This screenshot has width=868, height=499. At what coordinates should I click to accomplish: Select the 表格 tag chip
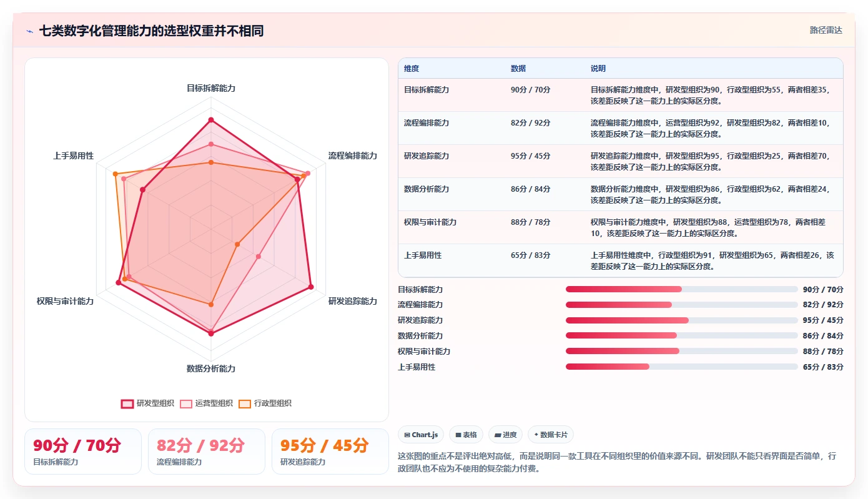pos(466,435)
